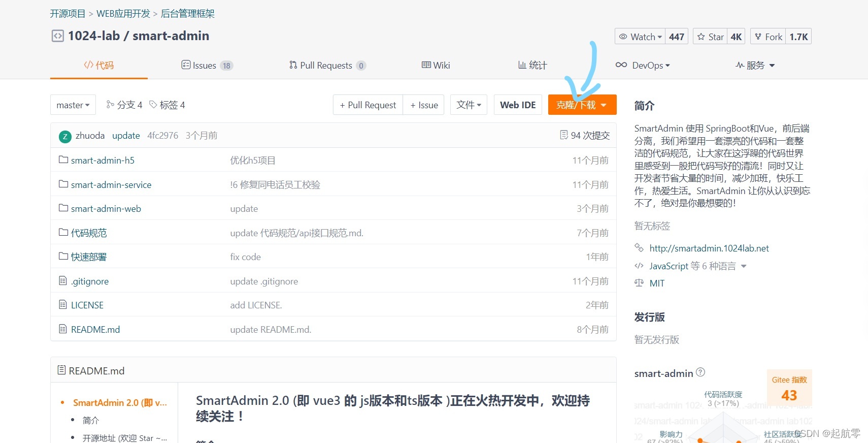Image resolution: width=868 pixels, height=443 pixels.
Task: Click the tag icon next to 标签 4
Action: click(x=153, y=105)
